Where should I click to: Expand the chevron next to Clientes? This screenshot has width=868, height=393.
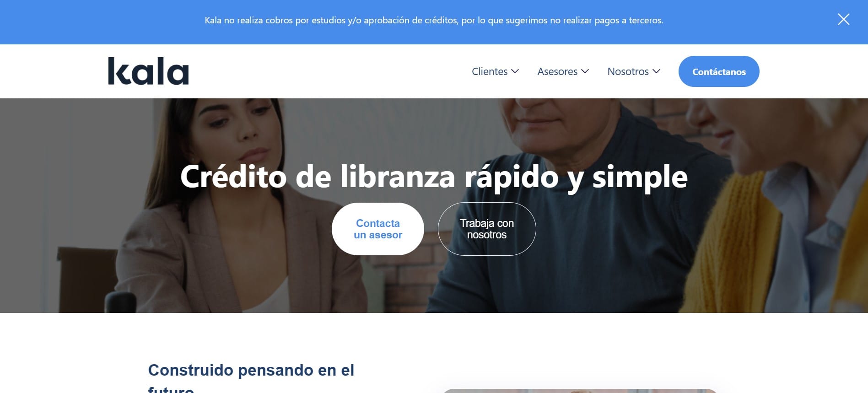[515, 71]
